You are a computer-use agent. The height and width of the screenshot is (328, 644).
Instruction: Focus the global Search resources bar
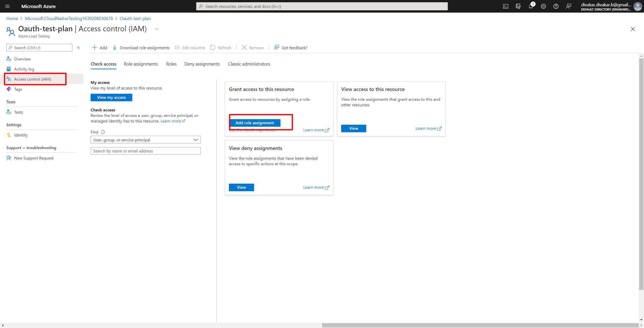click(x=322, y=6)
